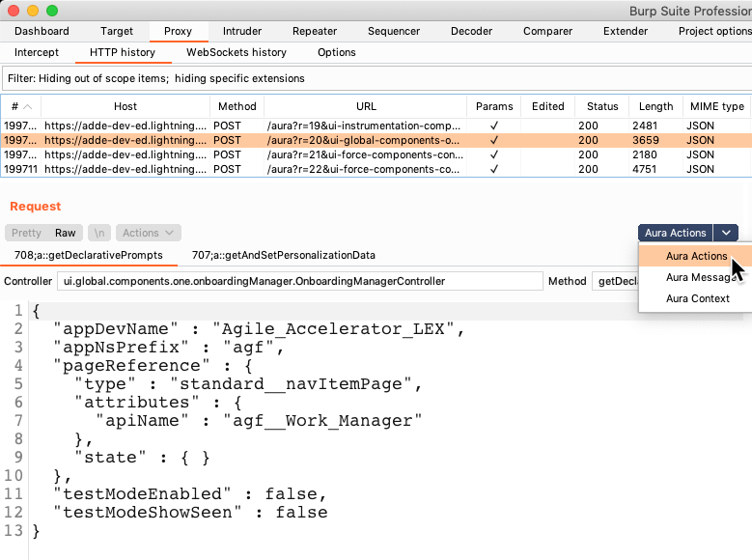Image resolution: width=752 pixels, height=560 pixels.
Task: Switch to the Decoder tab
Action: [x=471, y=31]
